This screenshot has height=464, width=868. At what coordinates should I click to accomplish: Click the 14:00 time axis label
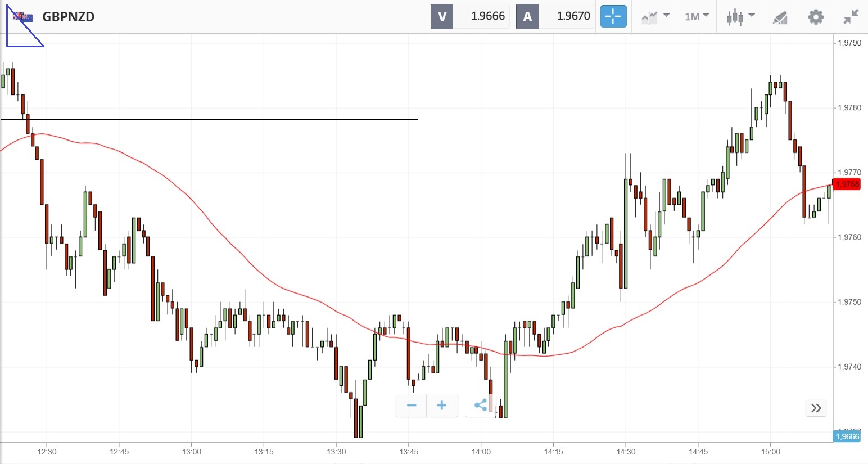coord(481,452)
